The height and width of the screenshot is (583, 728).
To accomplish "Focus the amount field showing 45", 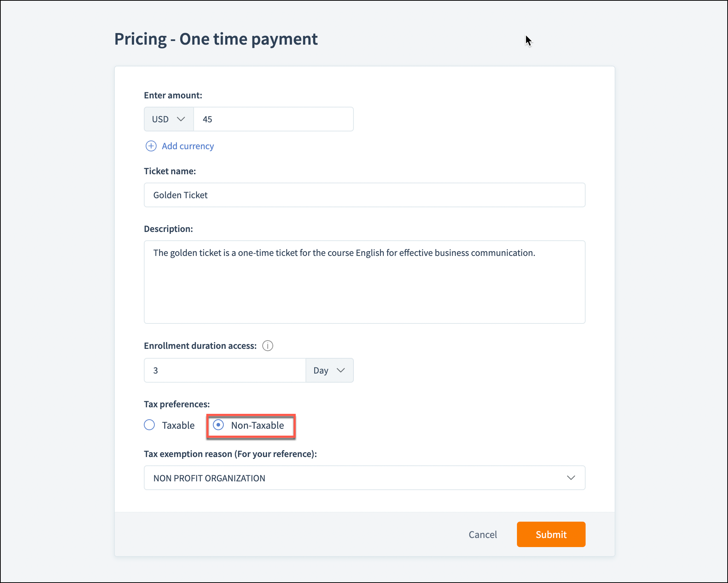I will [x=273, y=119].
